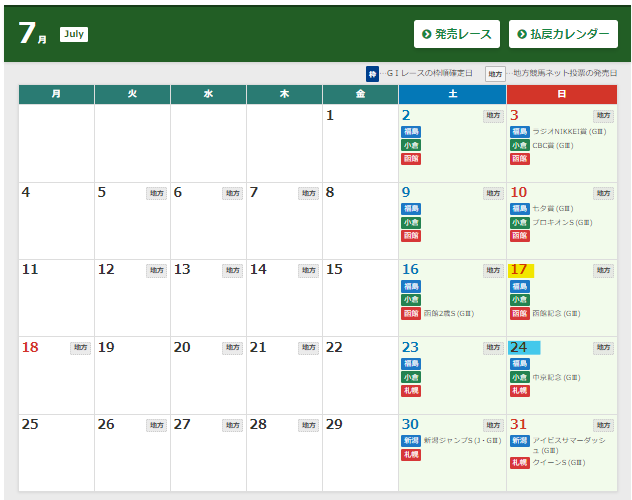
Task: Click the 枠 legend icon
Action: pyautogui.click(x=372, y=74)
